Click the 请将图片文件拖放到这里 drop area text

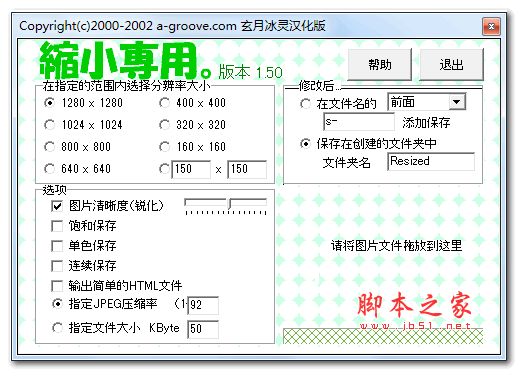396,246
